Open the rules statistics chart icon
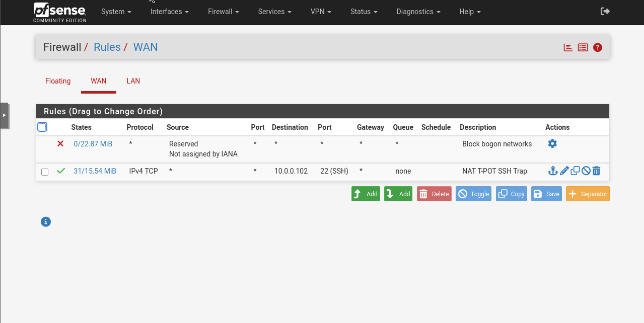 [568, 47]
